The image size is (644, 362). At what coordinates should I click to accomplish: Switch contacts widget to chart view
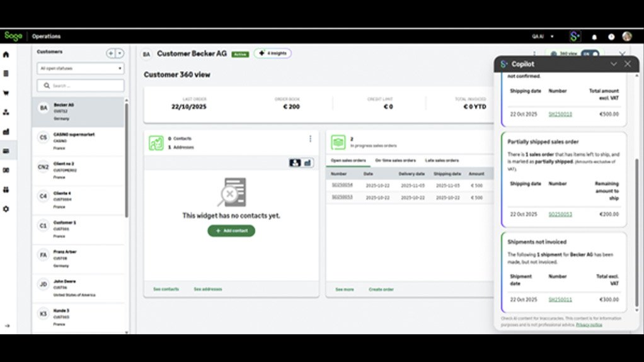308,162
